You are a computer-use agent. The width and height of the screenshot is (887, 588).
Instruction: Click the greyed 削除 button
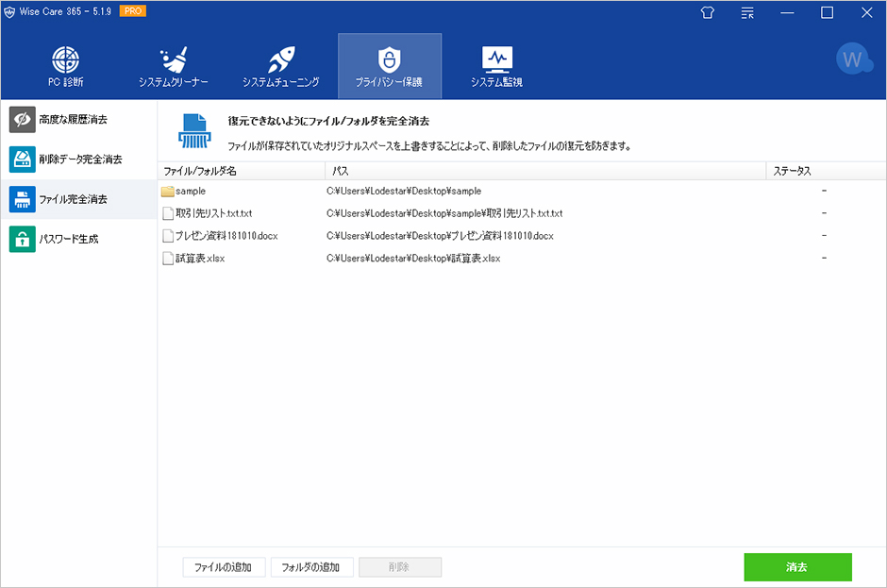(x=400, y=567)
